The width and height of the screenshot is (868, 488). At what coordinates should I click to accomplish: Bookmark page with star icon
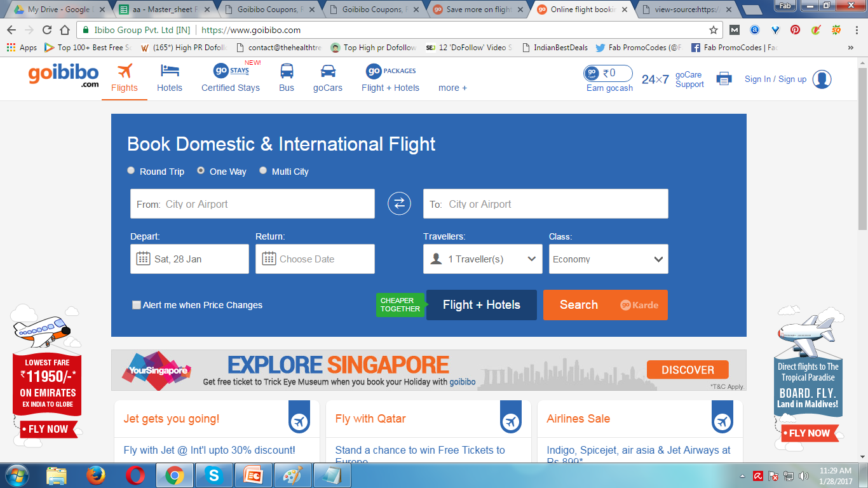coord(714,30)
